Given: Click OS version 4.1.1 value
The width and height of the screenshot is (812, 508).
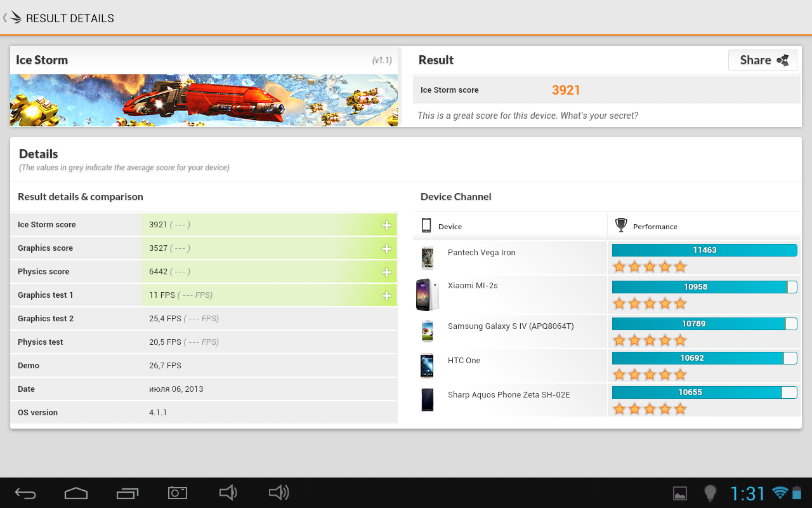Looking at the screenshot, I should tap(158, 413).
